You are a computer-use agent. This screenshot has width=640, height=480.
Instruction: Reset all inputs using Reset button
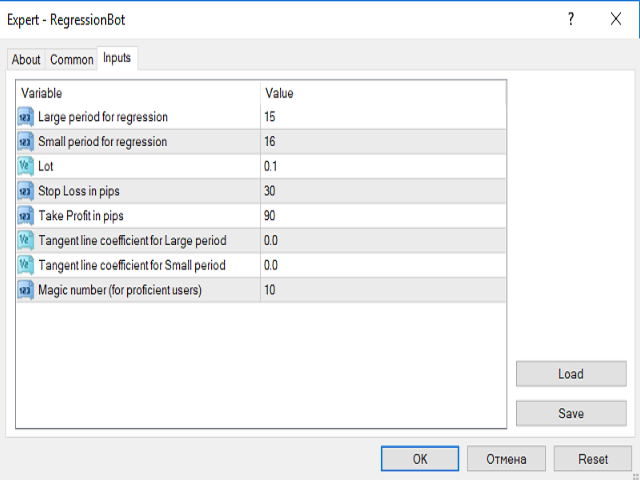point(593,459)
